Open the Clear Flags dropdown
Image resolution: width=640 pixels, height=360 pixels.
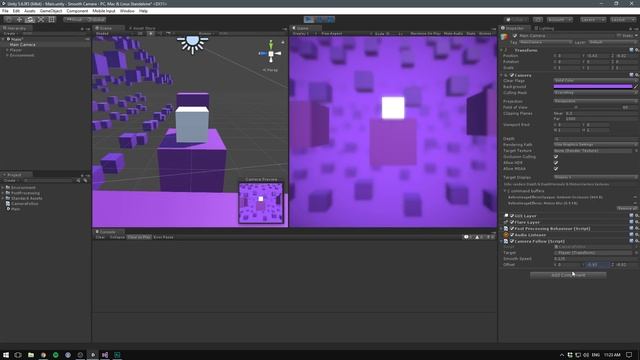[596, 80]
